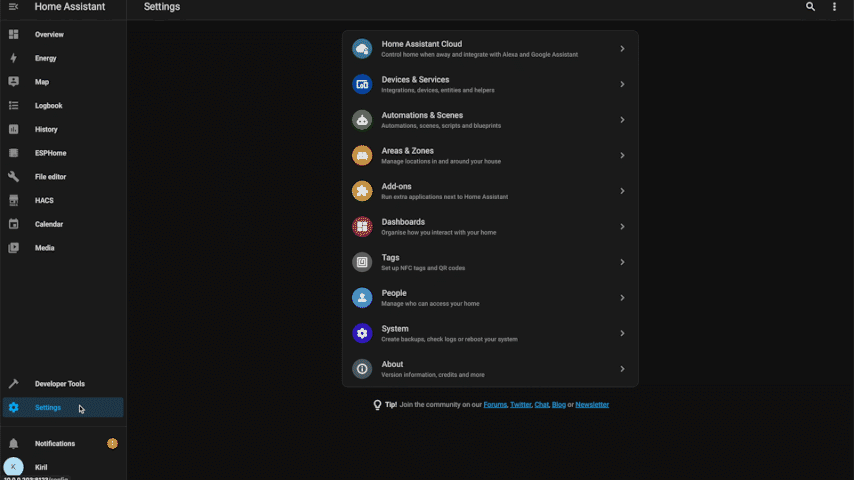Click the Kiril user avatar
Screen dimensions: 854x480
(14, 467)
